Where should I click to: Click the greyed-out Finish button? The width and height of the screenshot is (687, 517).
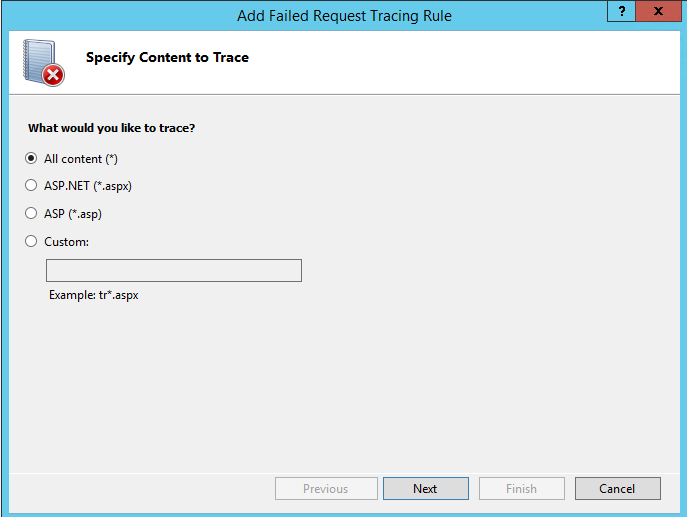coord(521,489)
